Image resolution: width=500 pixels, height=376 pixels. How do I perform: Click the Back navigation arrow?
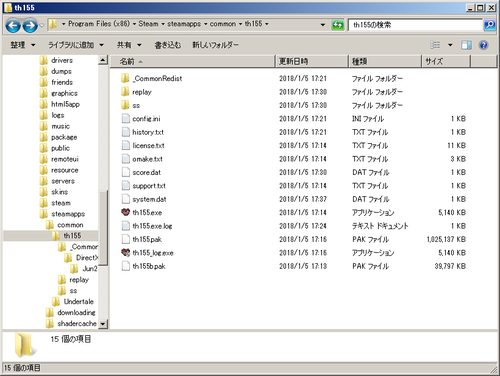13,25
